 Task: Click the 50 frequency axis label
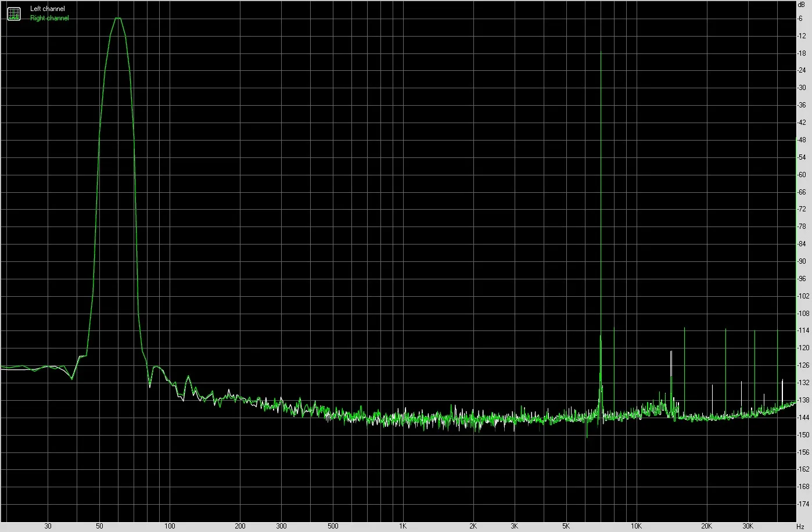click(x=100, y=527)
